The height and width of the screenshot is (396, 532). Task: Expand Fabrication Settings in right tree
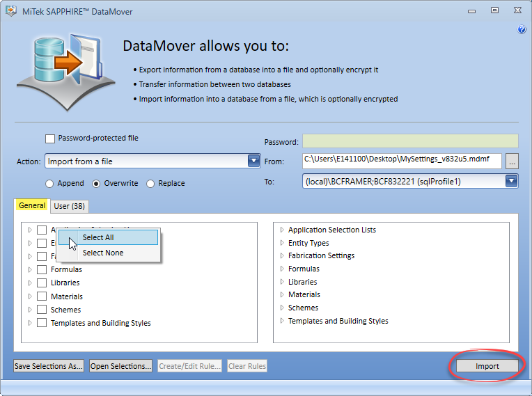click(x=282, y=255)
